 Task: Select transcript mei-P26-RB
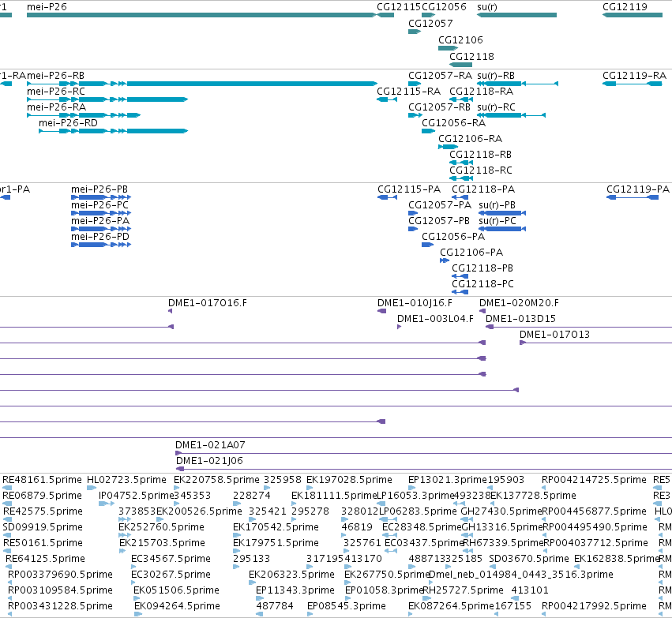point(202,84)
